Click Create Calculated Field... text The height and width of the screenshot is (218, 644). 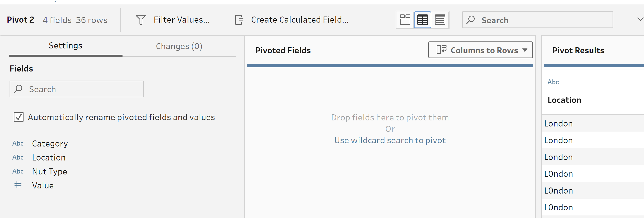pos(300,20)
